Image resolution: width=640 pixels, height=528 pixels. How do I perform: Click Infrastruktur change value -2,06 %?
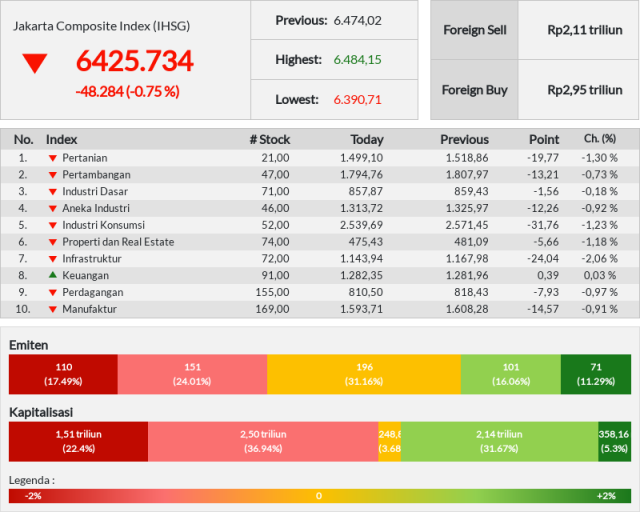point(599,259)
